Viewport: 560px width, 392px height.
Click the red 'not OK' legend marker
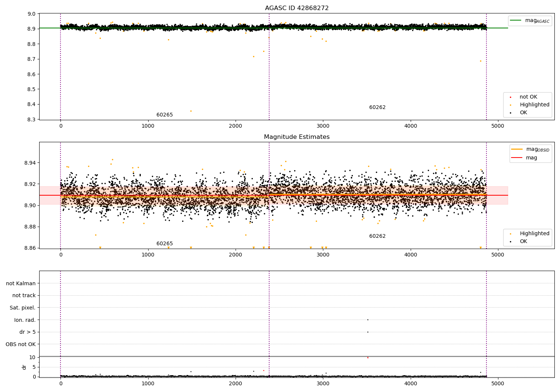[510, 97]
